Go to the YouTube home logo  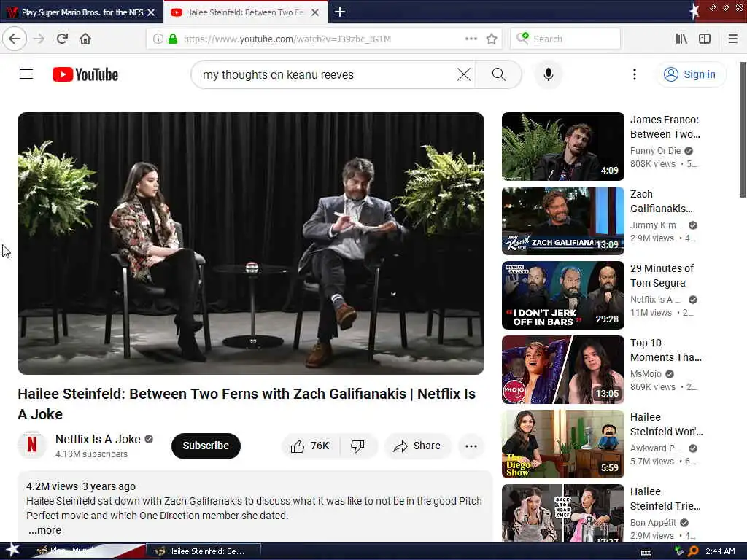click(x=85, y=75)
